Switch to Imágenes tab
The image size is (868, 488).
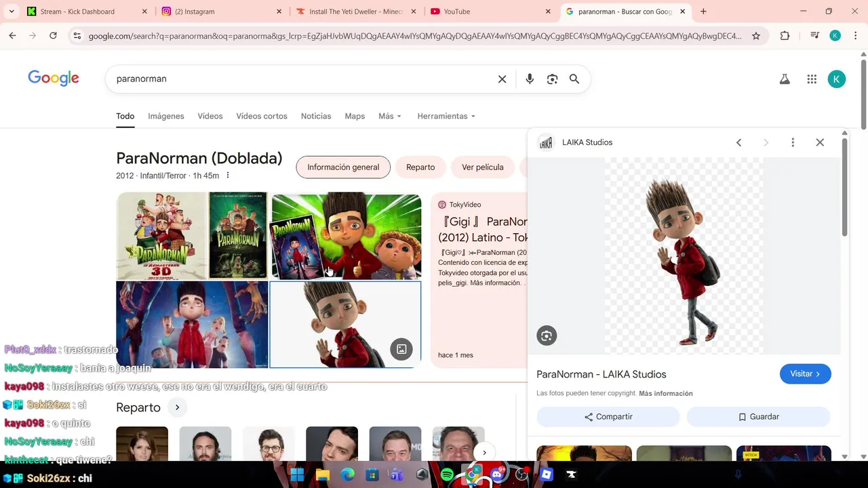click(166, 116)
